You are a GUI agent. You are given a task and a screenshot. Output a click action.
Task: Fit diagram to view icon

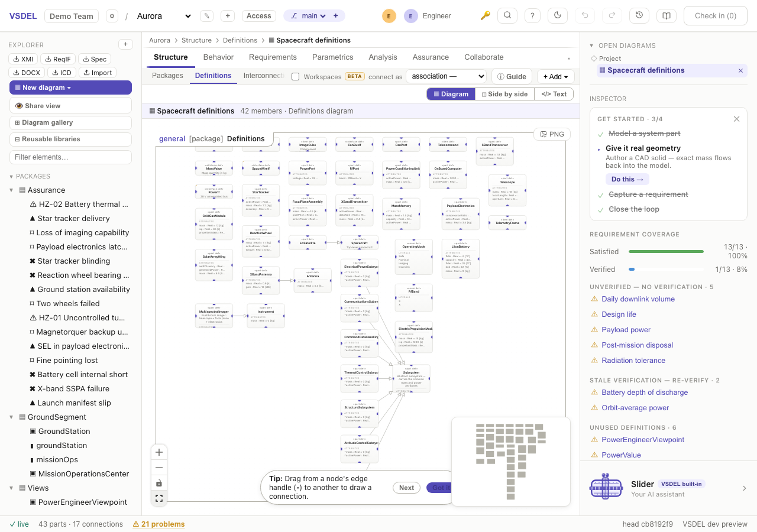click(x=159, y=498)
